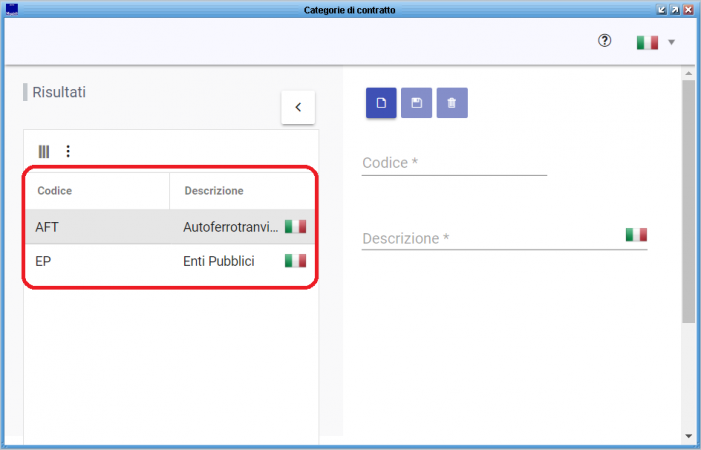Click the Descrizione column header

click(242, 191)
